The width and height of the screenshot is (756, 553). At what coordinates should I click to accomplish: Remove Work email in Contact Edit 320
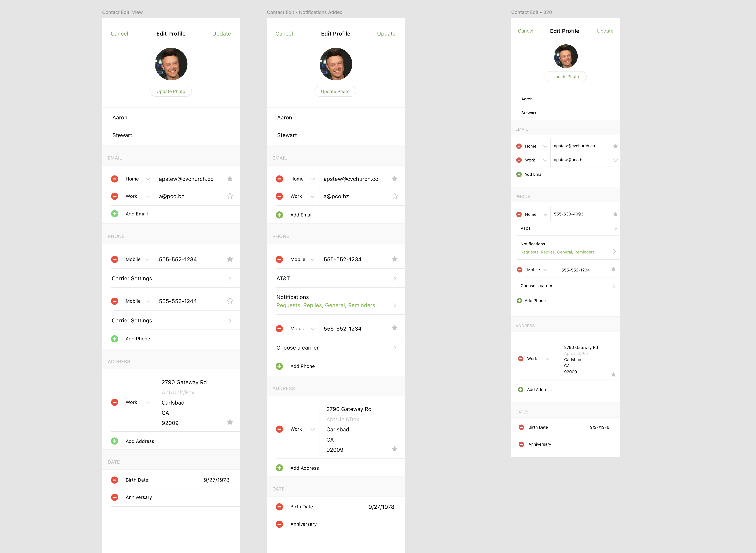[519, 160]
